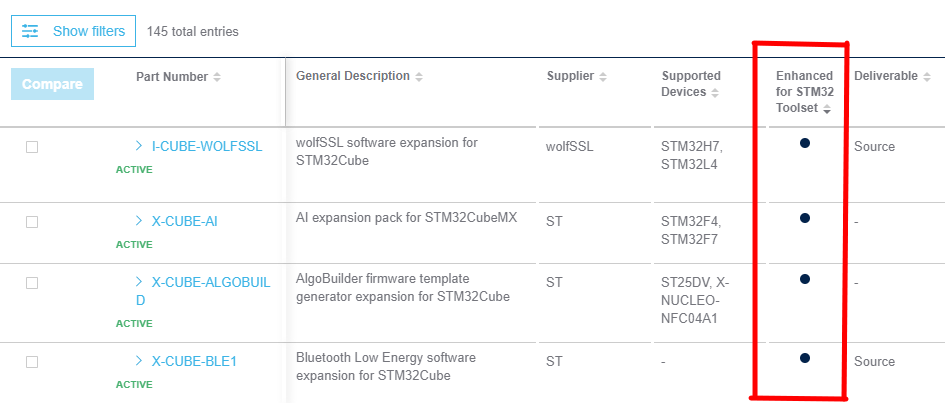Expand the I-CUBE-WOLFSSL row chevron

[139, 146]
